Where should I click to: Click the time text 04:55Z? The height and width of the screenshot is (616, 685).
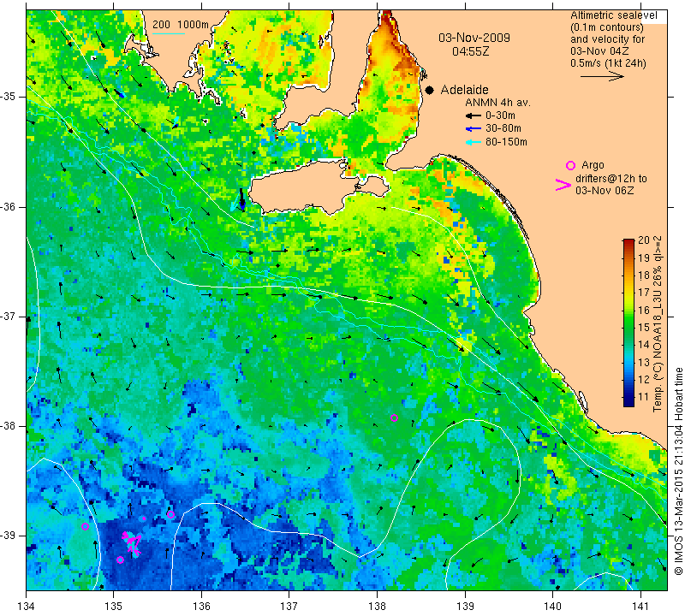[470, 51]
